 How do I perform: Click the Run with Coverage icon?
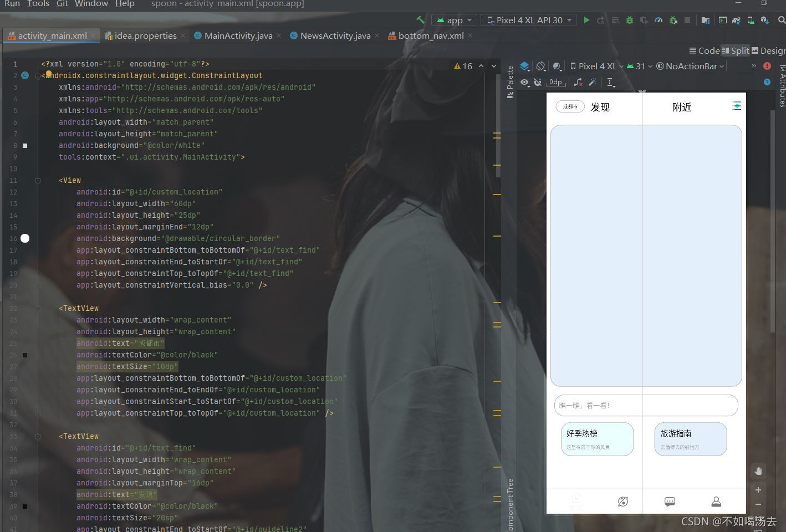click(644, 20)
